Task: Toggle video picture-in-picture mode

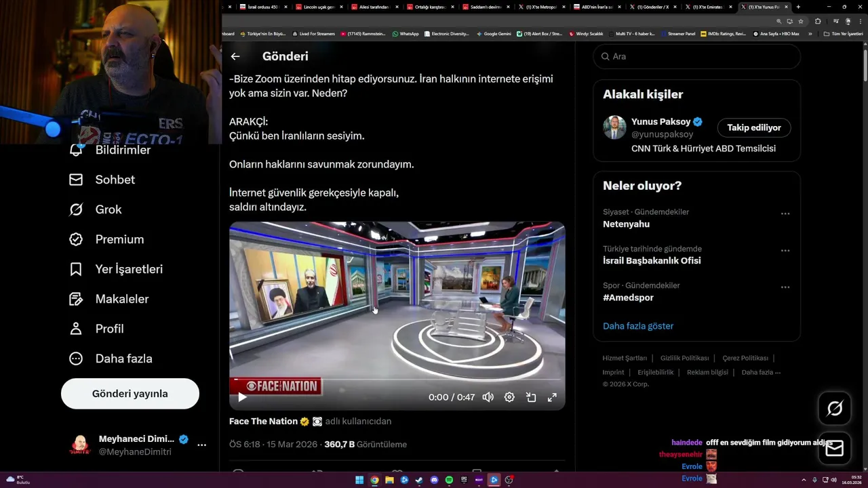Action: coord(531,397)
